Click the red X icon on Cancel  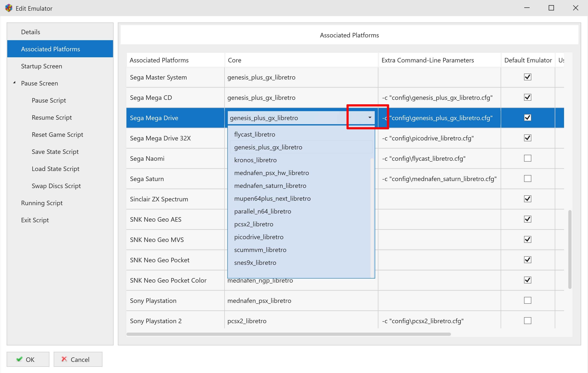[x=64, y=359]
